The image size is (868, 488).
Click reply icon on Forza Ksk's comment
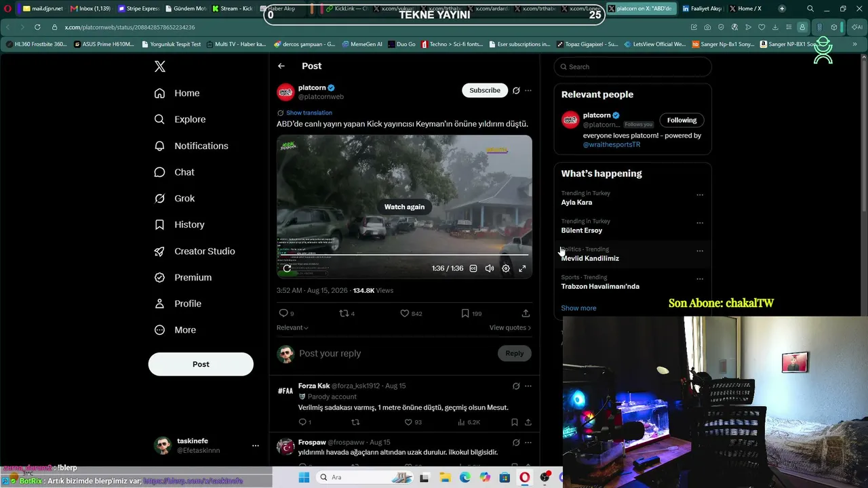pyautogui.click(x=302, y=422)
